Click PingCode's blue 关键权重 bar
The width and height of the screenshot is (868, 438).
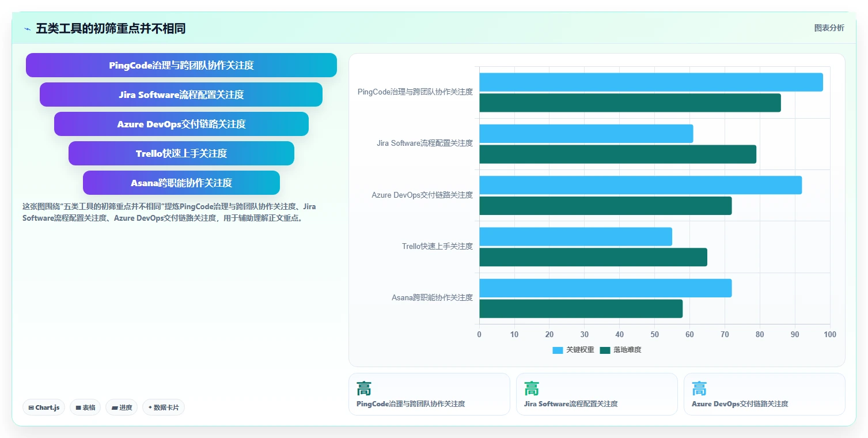[x=651, y=82]
